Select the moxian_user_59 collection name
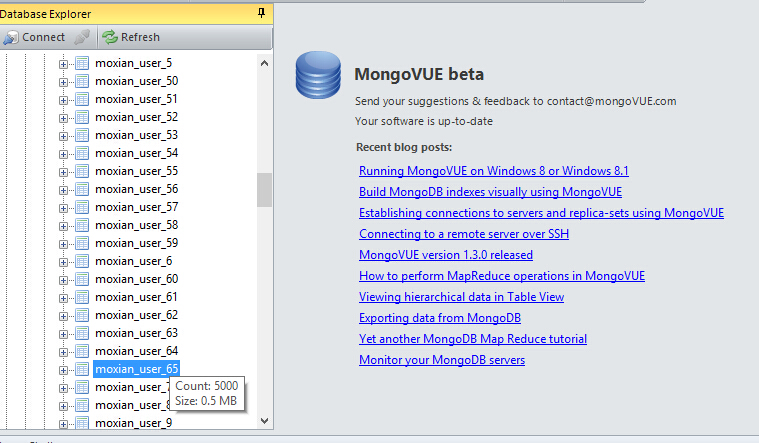This screenshot has width=759, height=443. click(137, 243)
